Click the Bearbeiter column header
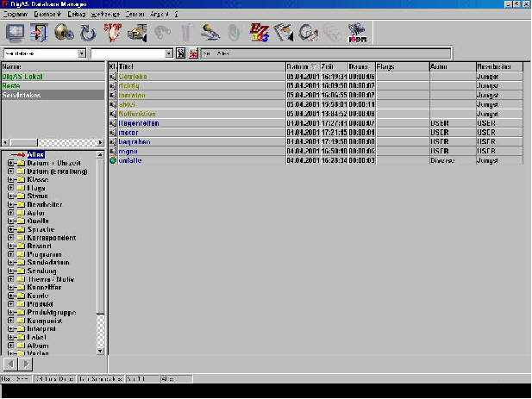This screenshot has width=532, height=399. 499,66
